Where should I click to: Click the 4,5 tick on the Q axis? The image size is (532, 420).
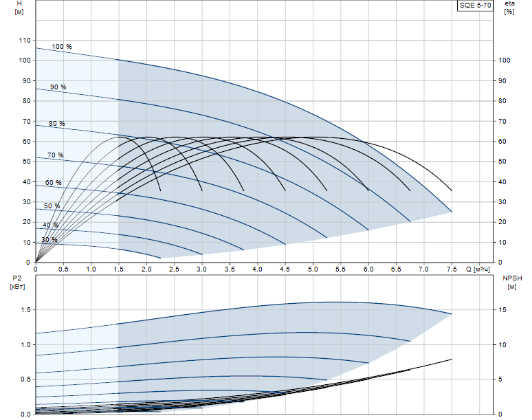(x=285, y=269)
